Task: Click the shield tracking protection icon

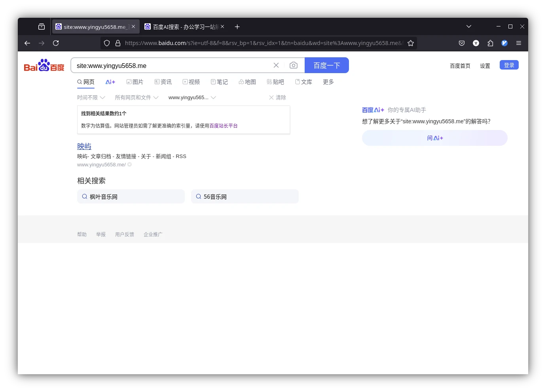Action: [107, 43]
